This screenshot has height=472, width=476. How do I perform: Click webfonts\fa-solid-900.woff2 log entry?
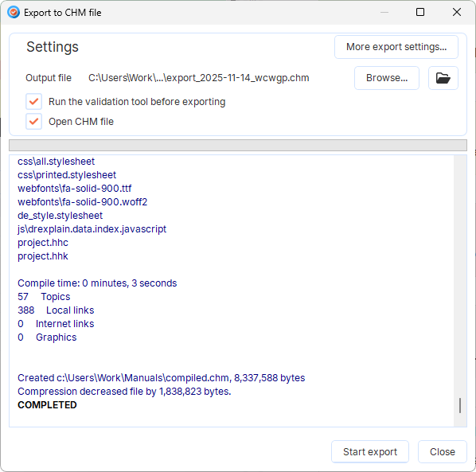(82, 202)
